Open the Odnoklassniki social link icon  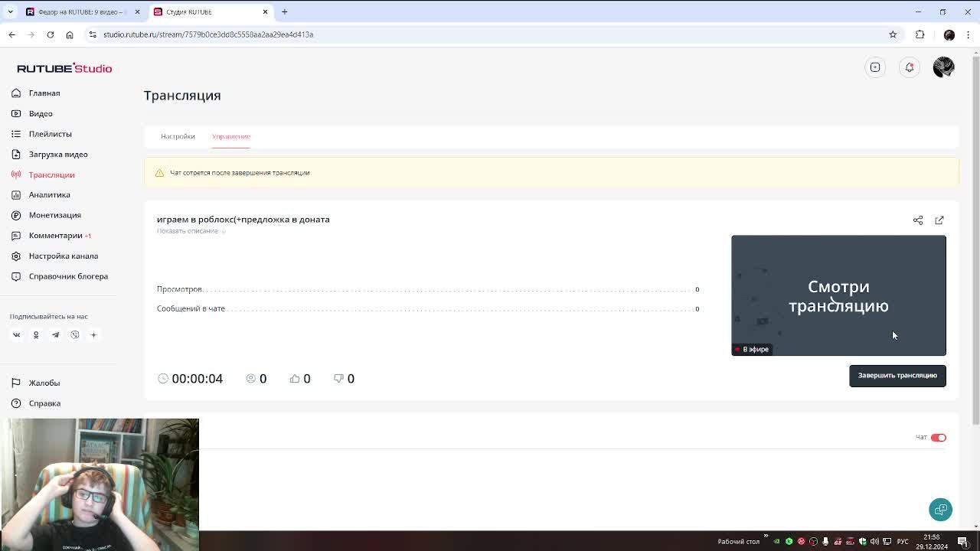click(x=36, y=334)
